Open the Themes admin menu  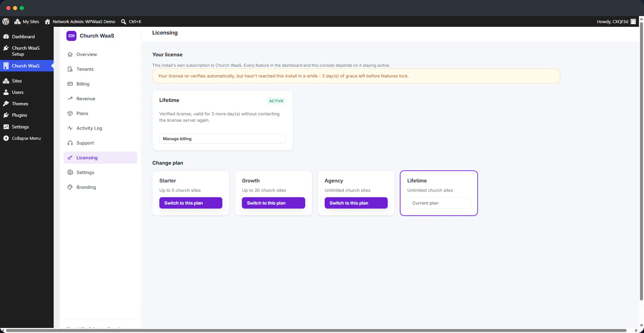(27, 104)
